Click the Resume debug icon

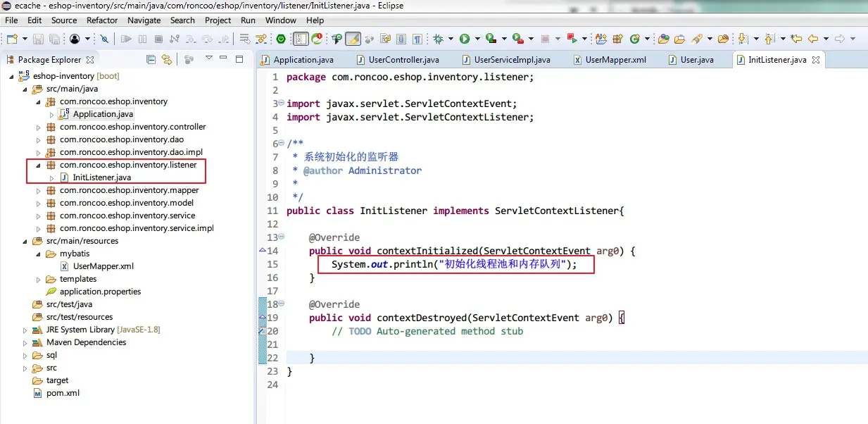click(x=126, y=39)
